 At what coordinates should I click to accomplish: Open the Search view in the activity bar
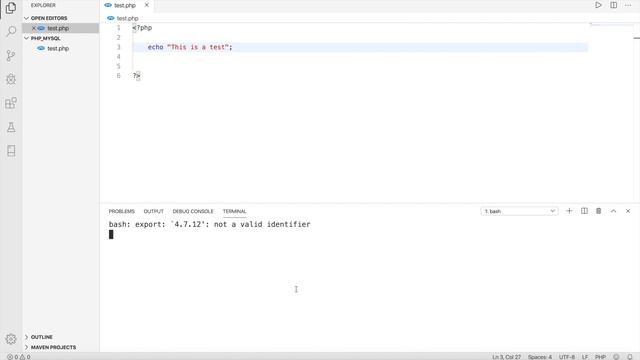pos(11,31)
